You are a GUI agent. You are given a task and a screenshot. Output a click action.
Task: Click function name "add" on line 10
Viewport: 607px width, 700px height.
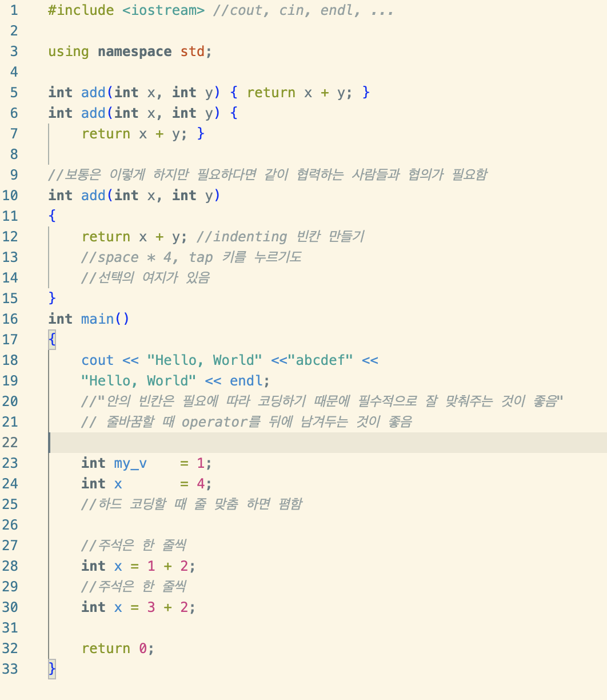click(94, 196)
